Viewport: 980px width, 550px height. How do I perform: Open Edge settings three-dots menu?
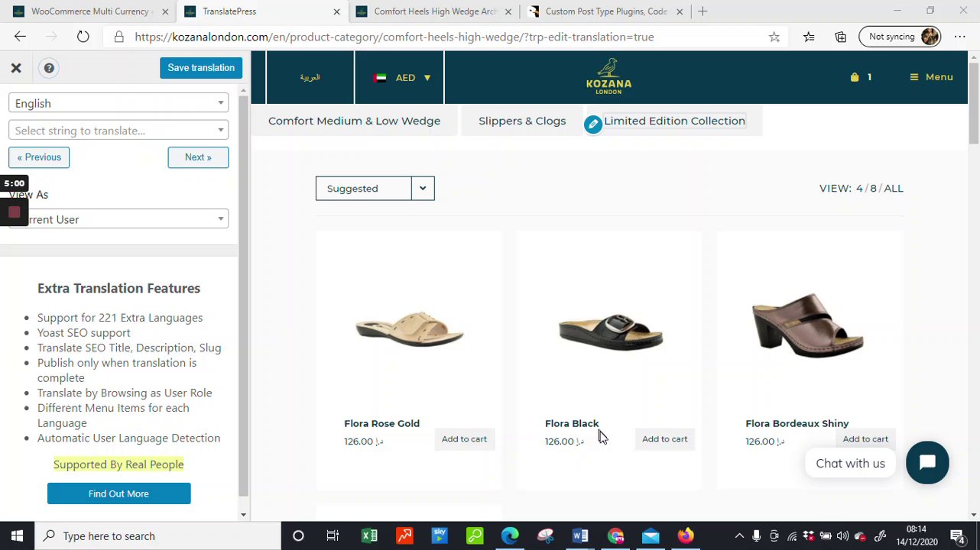coord(959,37)
